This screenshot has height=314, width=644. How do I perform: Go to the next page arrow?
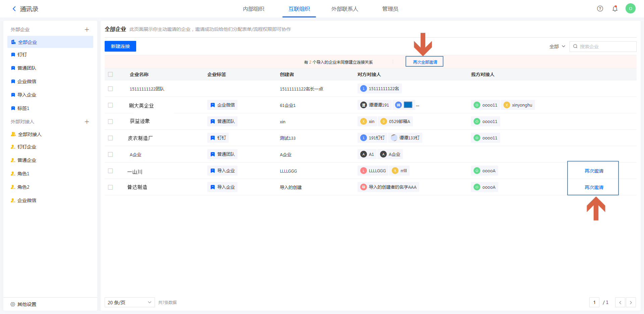pos(631,303)
